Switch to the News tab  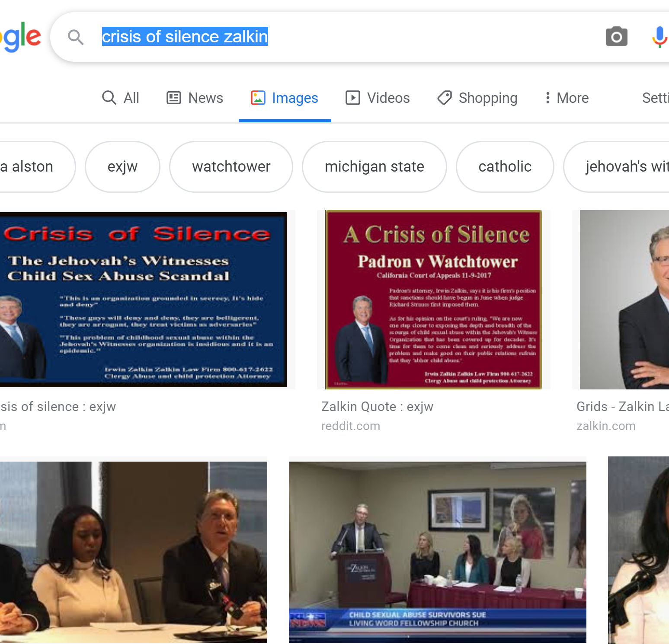click(195, 98)
